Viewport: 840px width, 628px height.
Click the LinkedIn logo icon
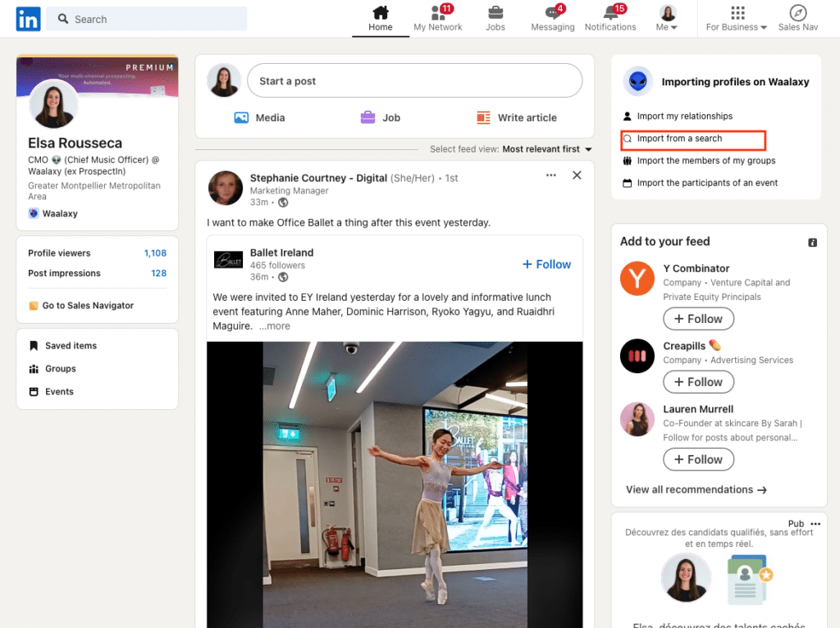28,19
